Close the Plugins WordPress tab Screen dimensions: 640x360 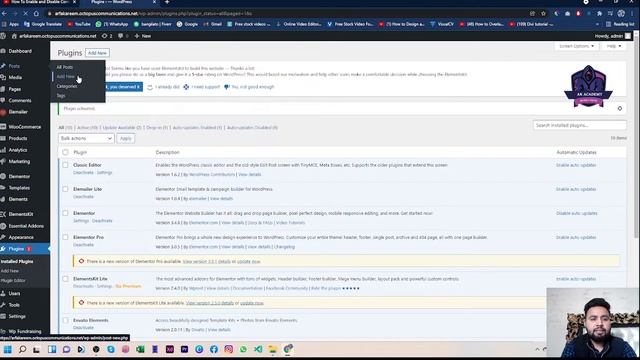(154, 2)
